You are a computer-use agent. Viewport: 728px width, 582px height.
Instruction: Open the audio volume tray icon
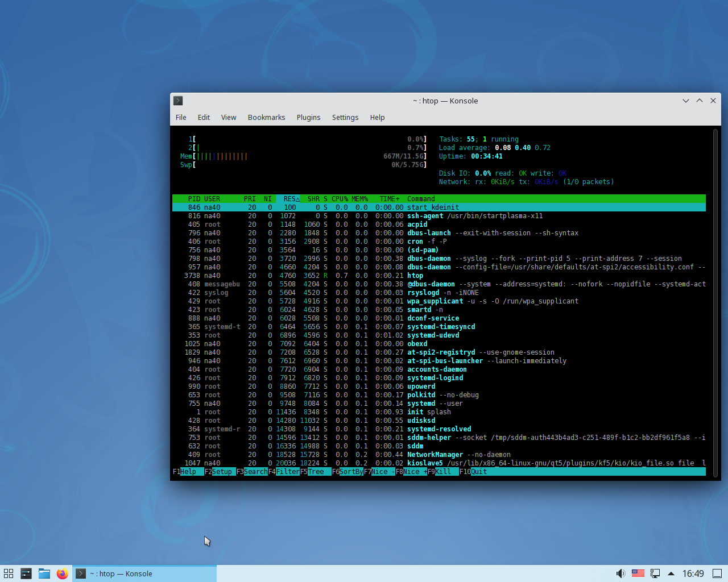point(621,573)
